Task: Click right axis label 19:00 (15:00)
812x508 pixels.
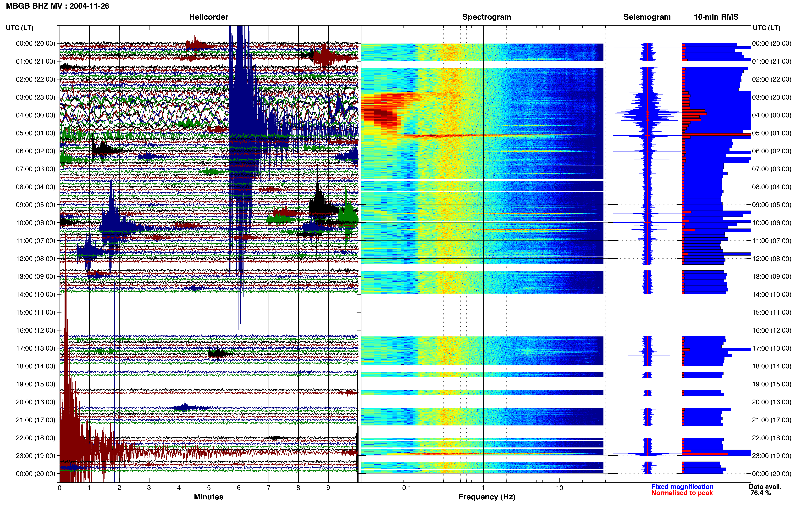Action: 772,384
